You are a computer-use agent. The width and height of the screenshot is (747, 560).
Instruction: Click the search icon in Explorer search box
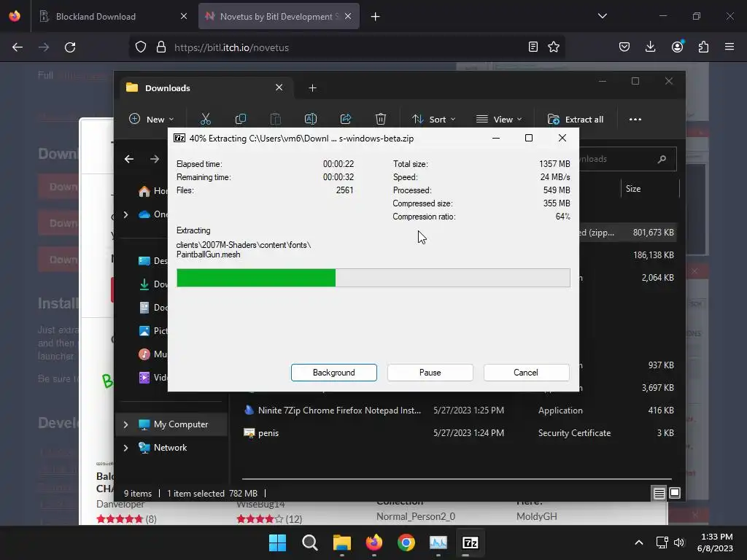[662, 159]
